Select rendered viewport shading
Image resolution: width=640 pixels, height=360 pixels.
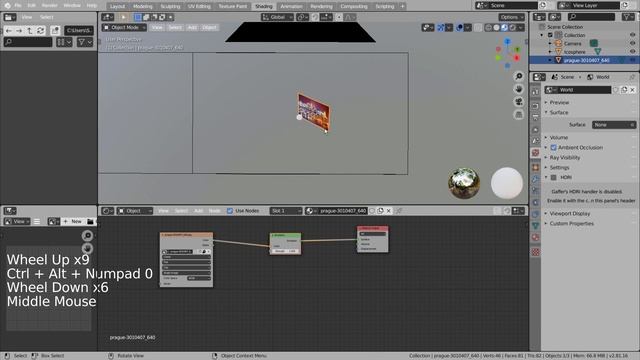tap(512, 27)
